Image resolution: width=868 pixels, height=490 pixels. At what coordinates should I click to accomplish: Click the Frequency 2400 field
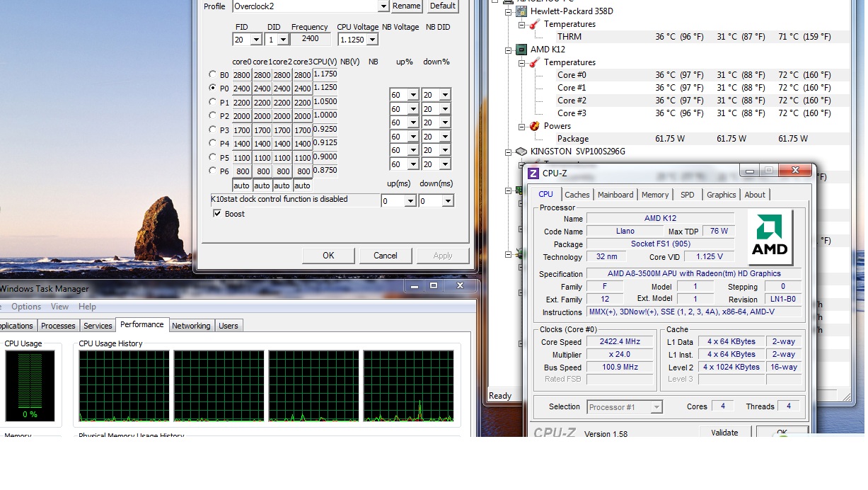pyautogui.click(x=310, y=39)
